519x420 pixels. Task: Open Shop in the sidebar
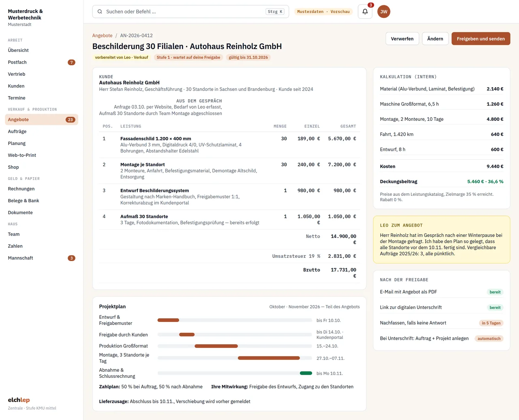(41, 167)
